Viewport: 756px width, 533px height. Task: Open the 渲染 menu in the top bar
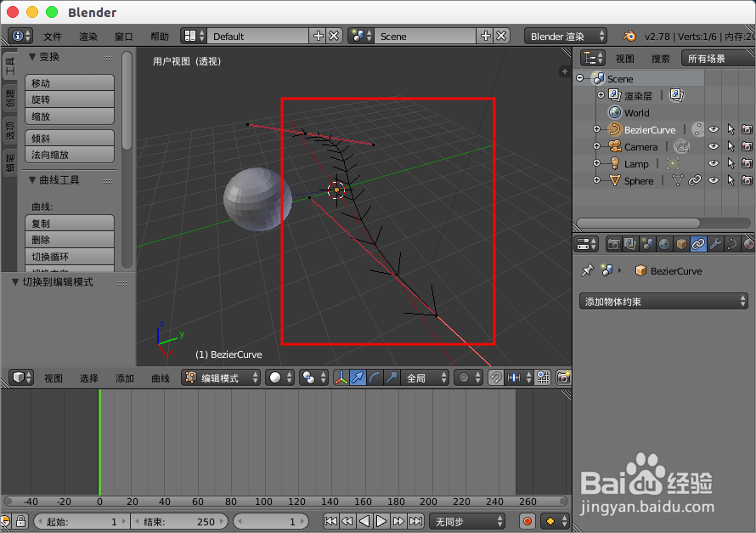tap(89, 36)
